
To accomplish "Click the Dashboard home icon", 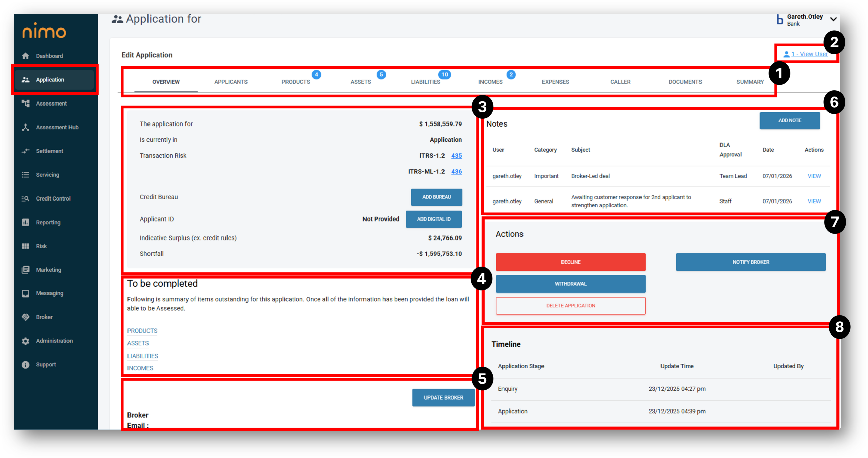I will click(26, 56).
